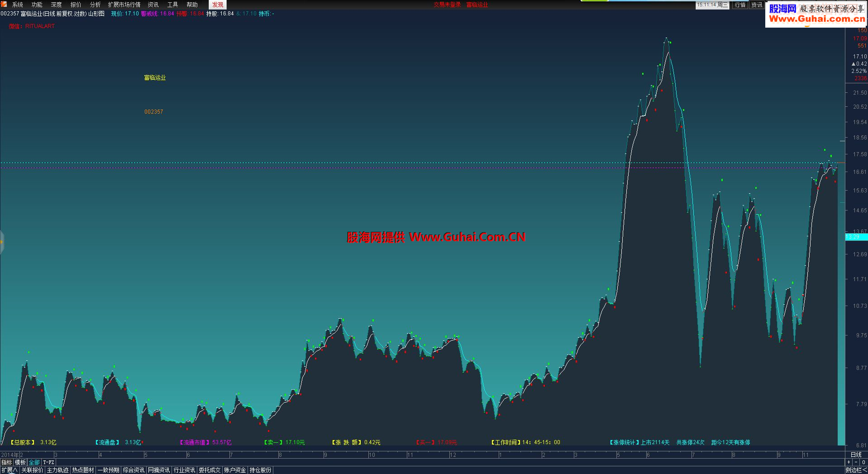The image size is (868, 474).
Task: Click the orange 002357 code on chart
Action: (x=154, y=111)
